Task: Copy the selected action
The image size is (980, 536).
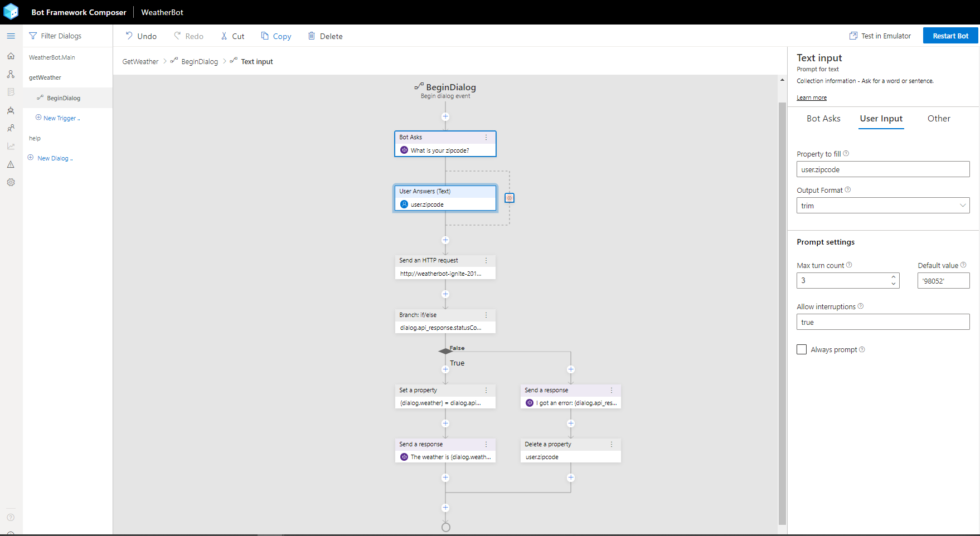Action: (276, 36)
